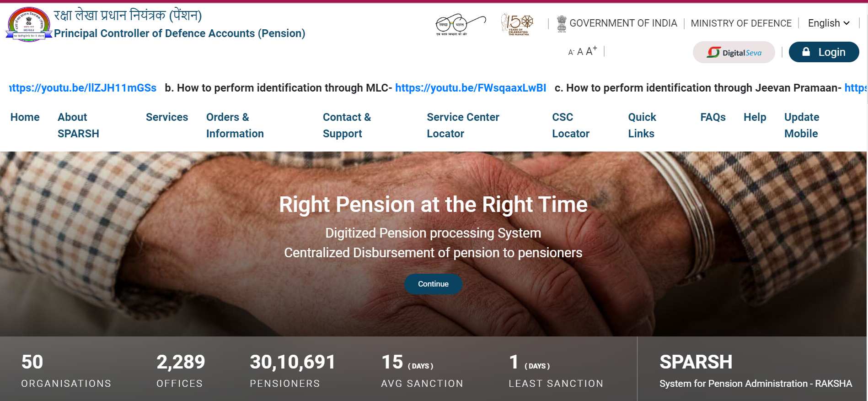Viewport: 868px width, 401px height.
Task: Open Update Mobile from the navigation
Action: (801, 125)
